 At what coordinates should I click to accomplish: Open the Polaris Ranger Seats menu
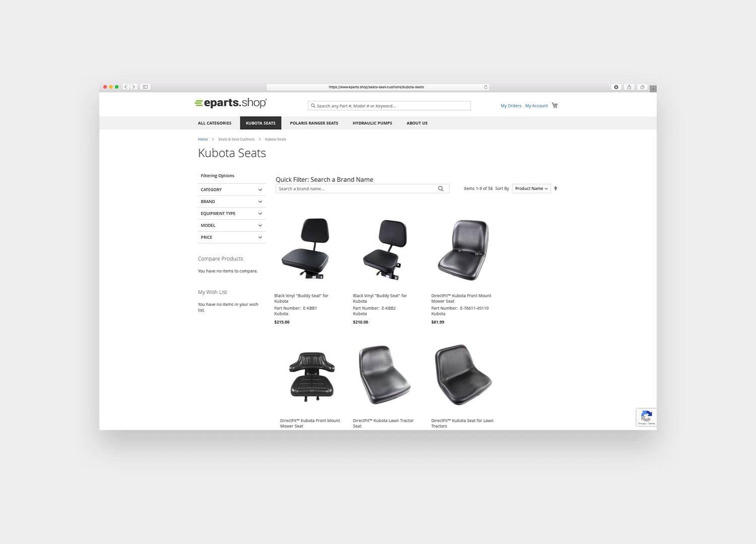coord(313,123)
